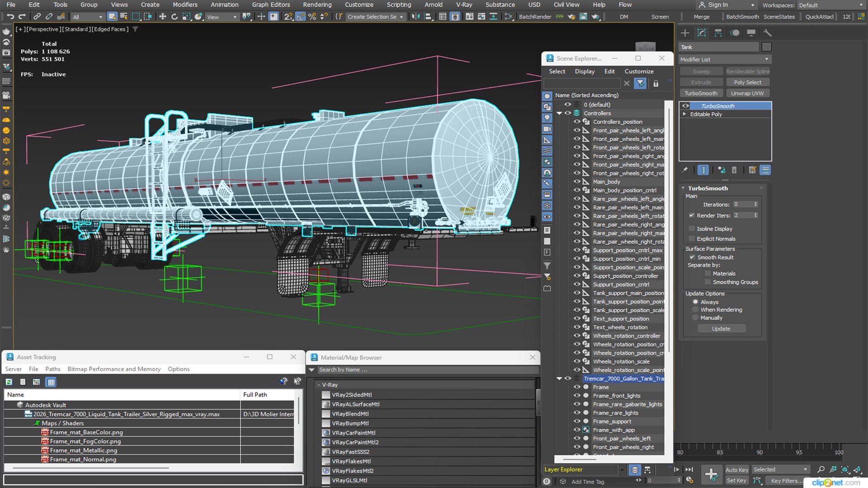Open the Hierarchy tab in command panel
Viewport: 868px width, 488px height.
[x=718, y=33]
